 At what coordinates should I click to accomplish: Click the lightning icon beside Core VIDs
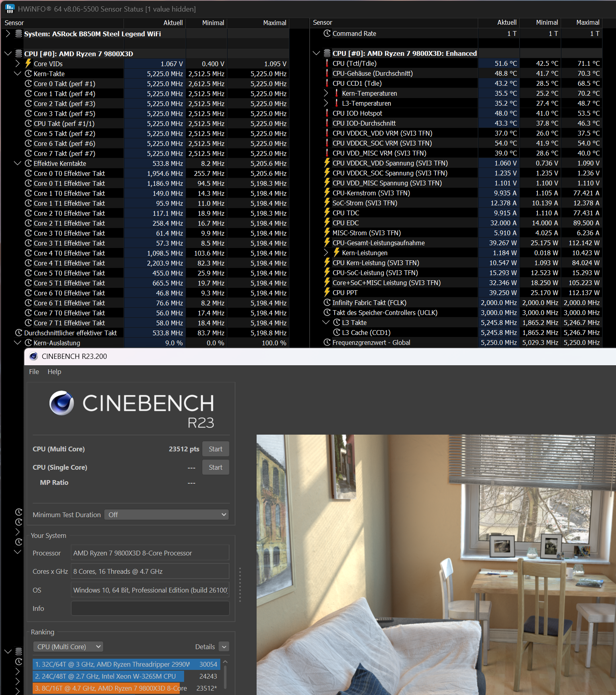pos(28,63)
